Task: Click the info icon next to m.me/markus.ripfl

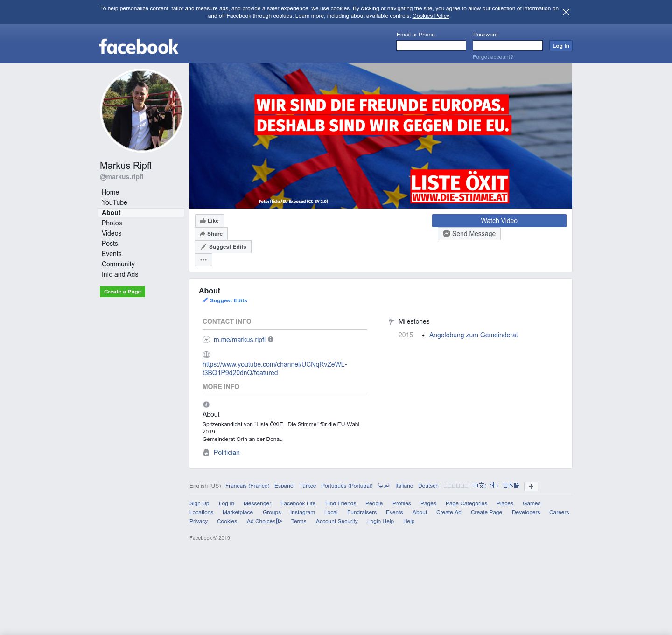Action: (271, 339)
